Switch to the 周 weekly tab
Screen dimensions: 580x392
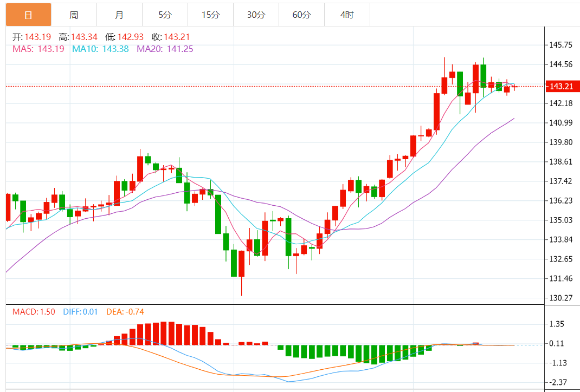coord(74,15)
